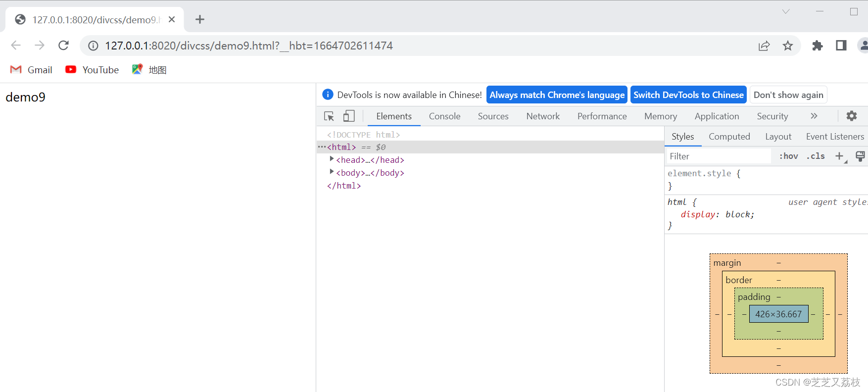Click the demo9 page text
The image size is (868, 392).
click(x=25, y=97)
